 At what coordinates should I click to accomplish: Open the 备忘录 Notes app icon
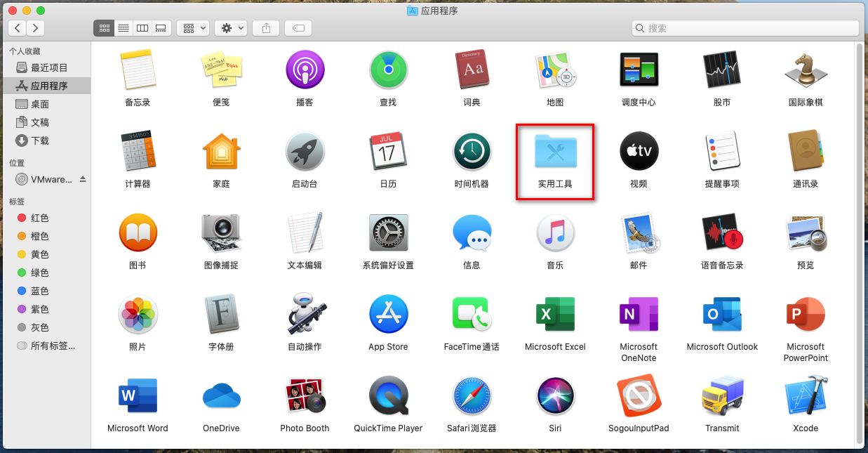click(138, 70)
